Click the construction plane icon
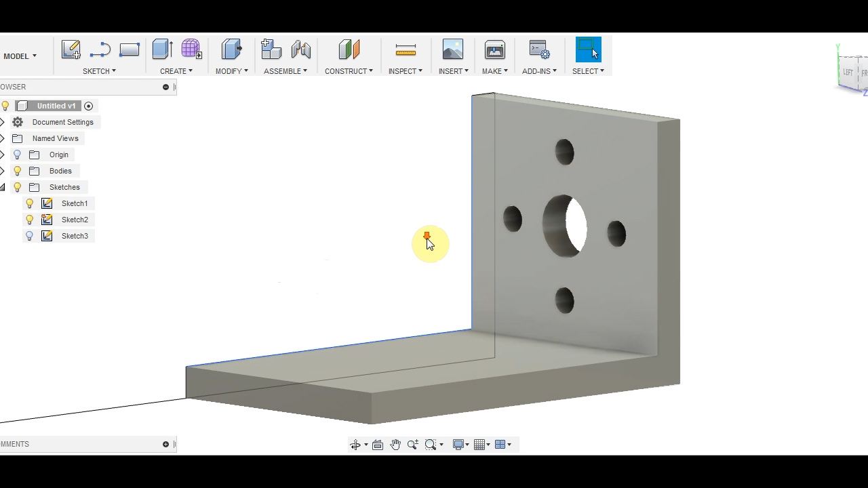868x488 pixels. tap(349, 49)
